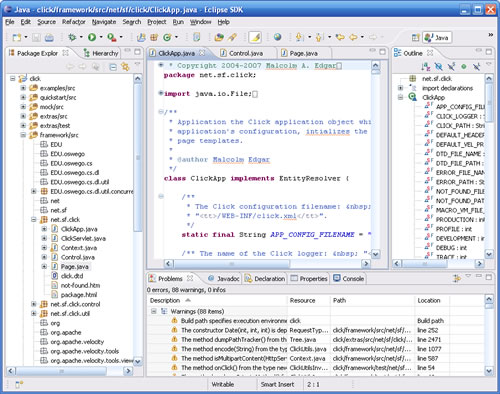Toggle Hide Local Types in Outline toolbar
The image size is (500, 394).
click(476, 67)
